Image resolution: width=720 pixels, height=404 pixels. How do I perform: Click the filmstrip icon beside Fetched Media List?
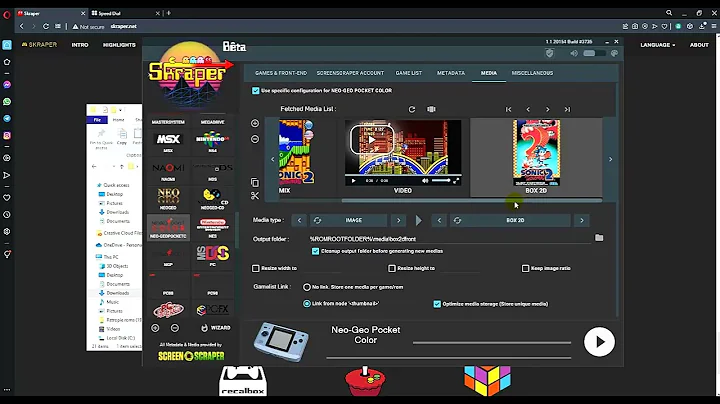[431, 109]
